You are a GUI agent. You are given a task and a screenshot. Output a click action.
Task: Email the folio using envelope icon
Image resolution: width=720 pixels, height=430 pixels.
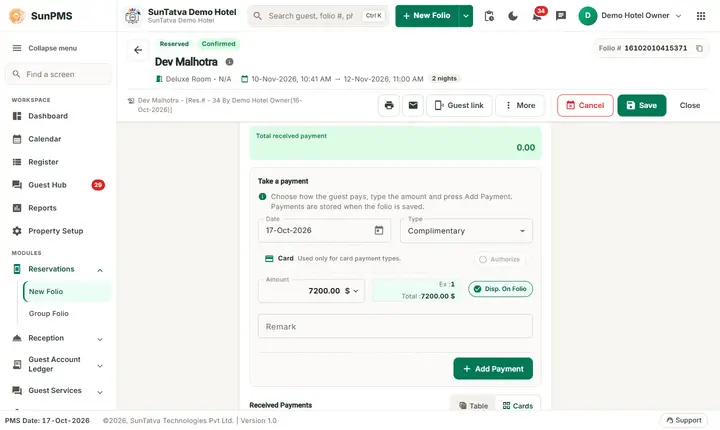413,105
